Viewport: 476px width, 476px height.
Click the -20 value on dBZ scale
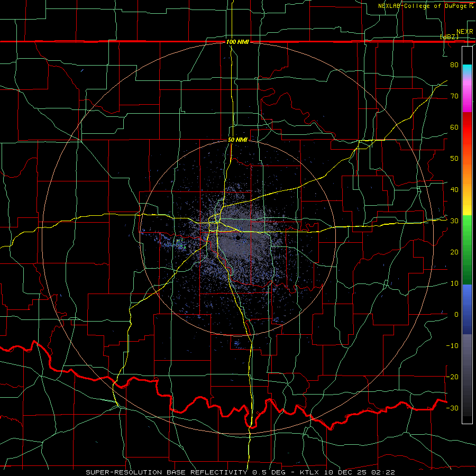pyautogui.click(x=452, y=377)
